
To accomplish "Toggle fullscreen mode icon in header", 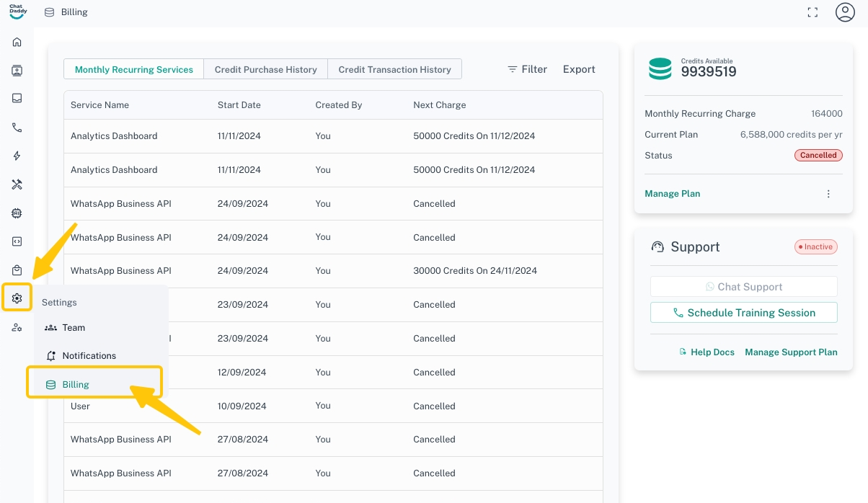I will (x=812, y=12).
